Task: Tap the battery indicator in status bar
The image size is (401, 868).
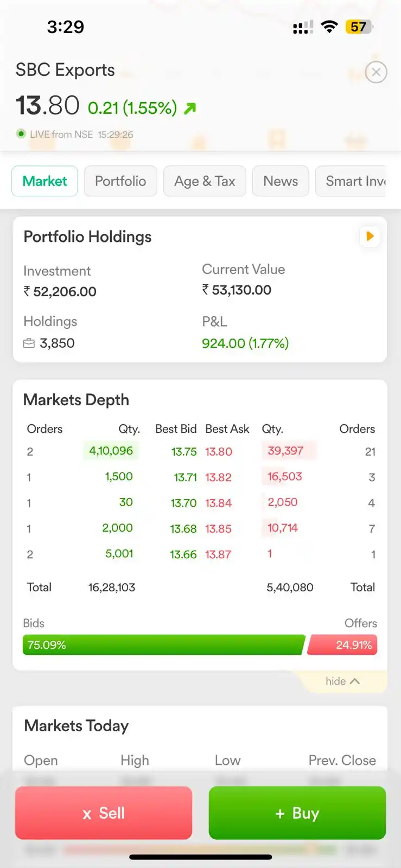Action: tap(359, 27)
